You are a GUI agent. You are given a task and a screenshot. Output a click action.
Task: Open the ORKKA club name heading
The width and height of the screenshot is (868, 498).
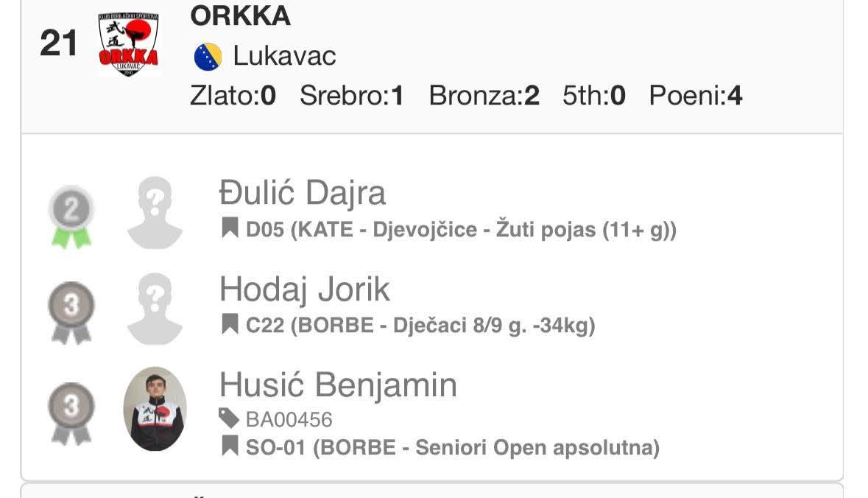[240, 15]
